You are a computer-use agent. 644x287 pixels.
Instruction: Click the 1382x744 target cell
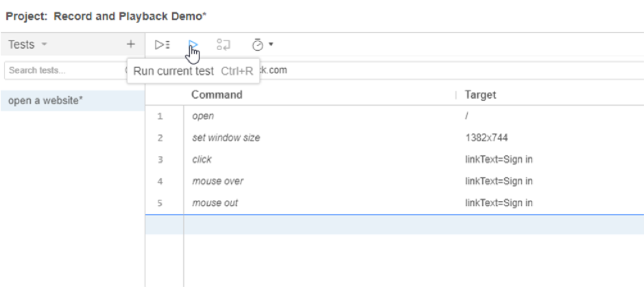486,138
